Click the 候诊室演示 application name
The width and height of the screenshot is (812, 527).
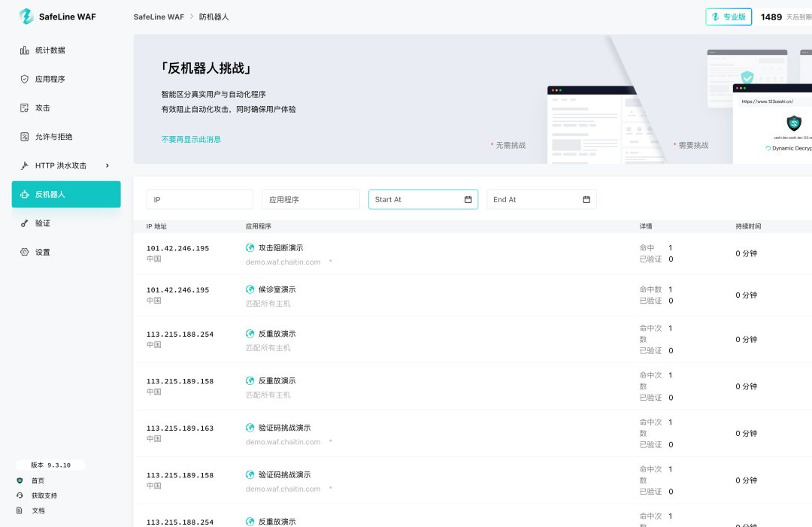coord(277,289)
